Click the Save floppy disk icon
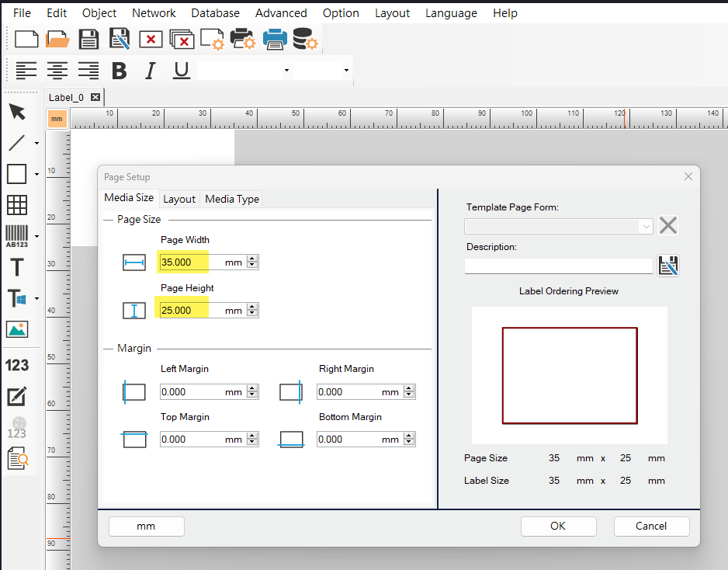The image size is (728, 570). click(x=88, y=39)
